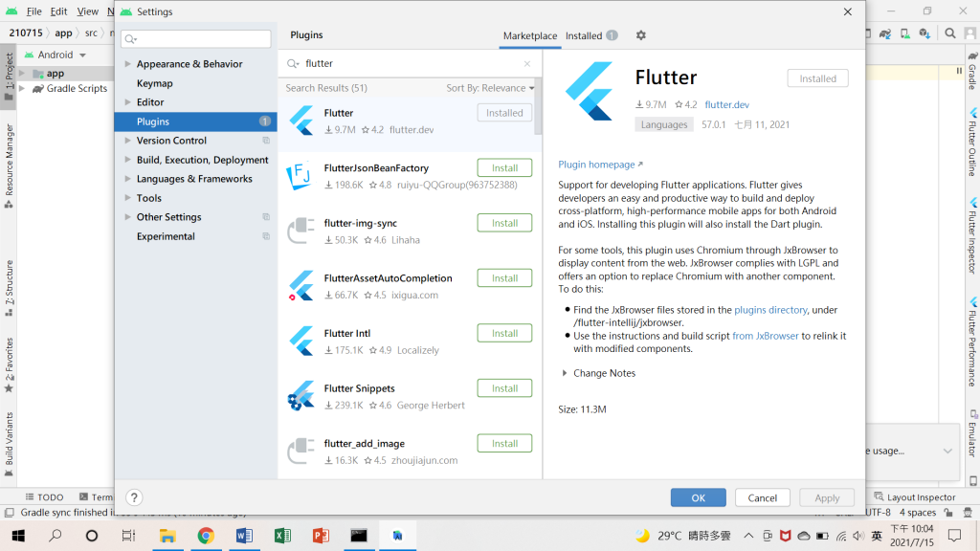
Task: Click the Flutter Snippets plugin icon
Action: click(x=301, y=395)
